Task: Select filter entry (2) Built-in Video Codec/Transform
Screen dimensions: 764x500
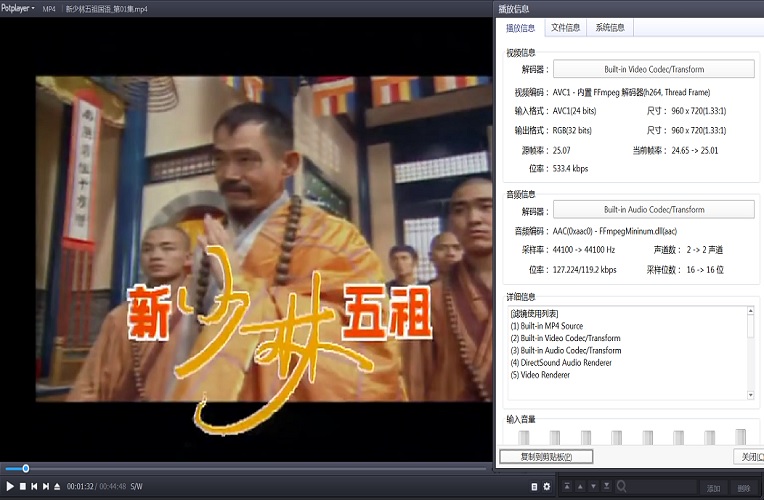Action: pos(565,338)
